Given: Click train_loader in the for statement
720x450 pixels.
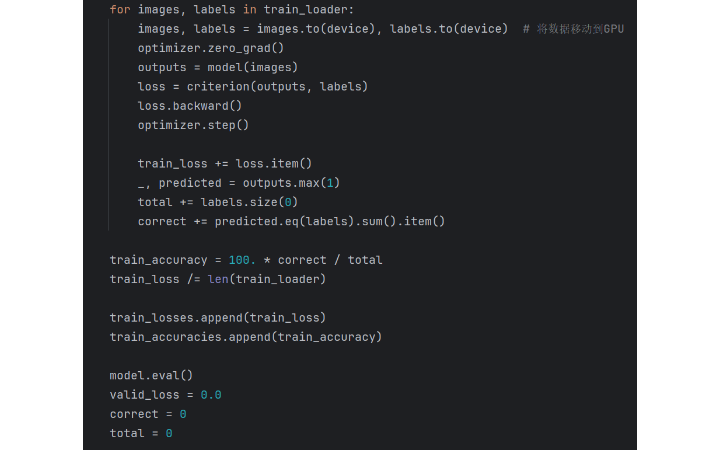Looking at the screenshot, I should (305, 10).
